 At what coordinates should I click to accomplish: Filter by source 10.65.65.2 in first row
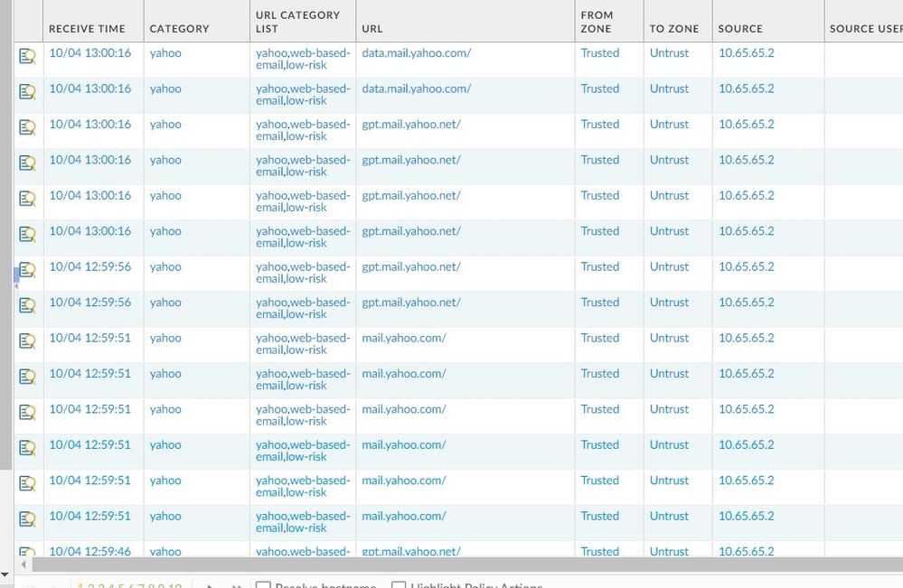pyautogui.click(x=747, y=53)
